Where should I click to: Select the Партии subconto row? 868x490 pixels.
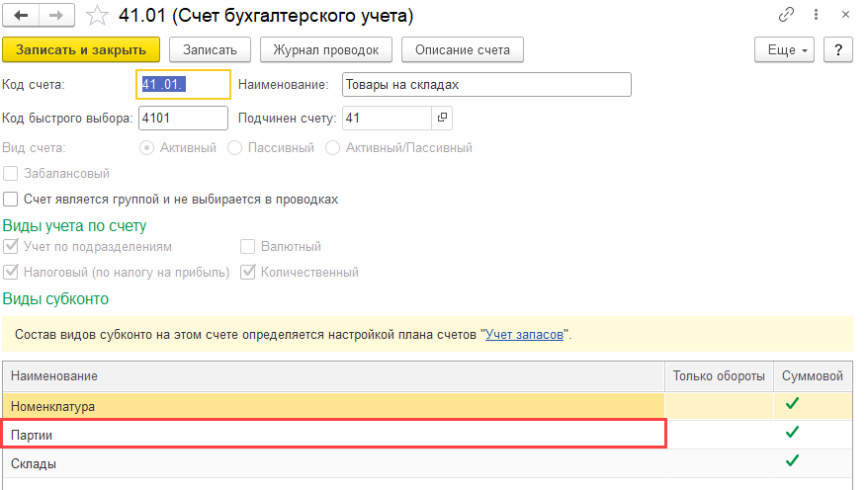(x=334, y=433)
